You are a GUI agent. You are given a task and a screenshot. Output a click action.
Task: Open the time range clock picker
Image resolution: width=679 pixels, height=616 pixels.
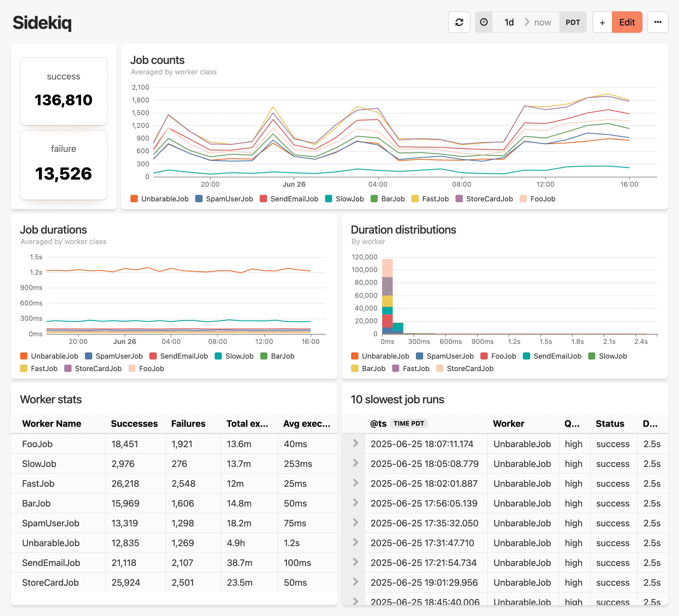[x=484, y=22]
